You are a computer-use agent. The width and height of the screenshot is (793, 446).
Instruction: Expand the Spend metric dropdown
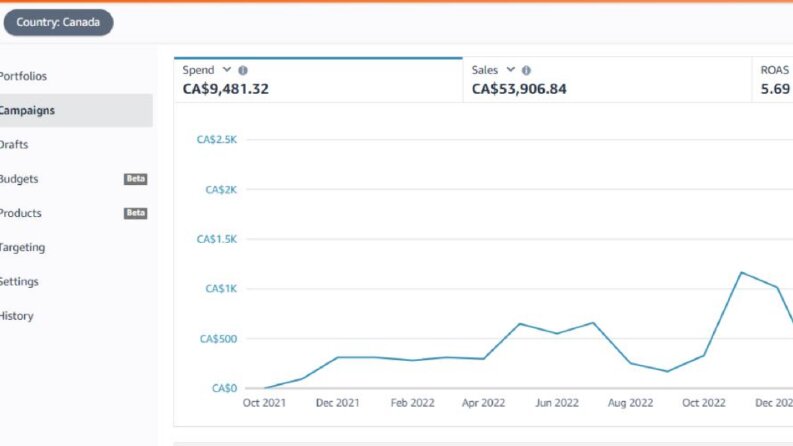(227, 70)
